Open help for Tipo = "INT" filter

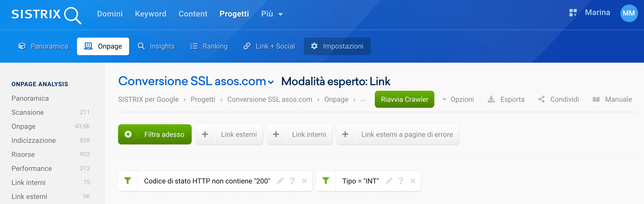(401, 181)
